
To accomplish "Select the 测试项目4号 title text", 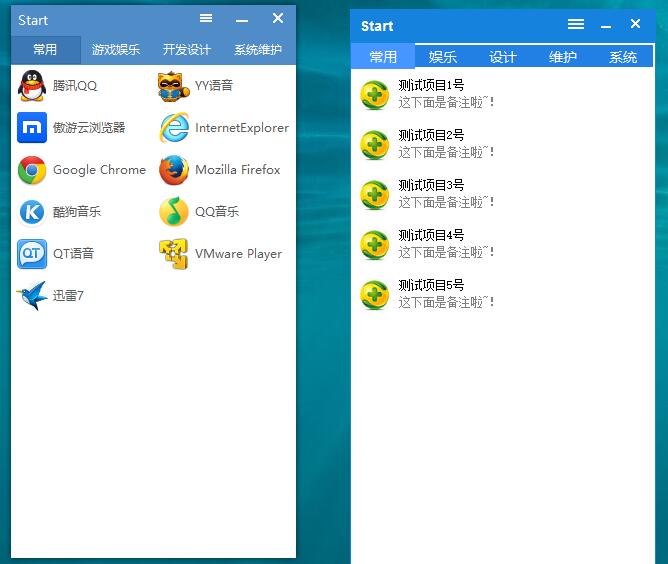I will pos(431,235).
